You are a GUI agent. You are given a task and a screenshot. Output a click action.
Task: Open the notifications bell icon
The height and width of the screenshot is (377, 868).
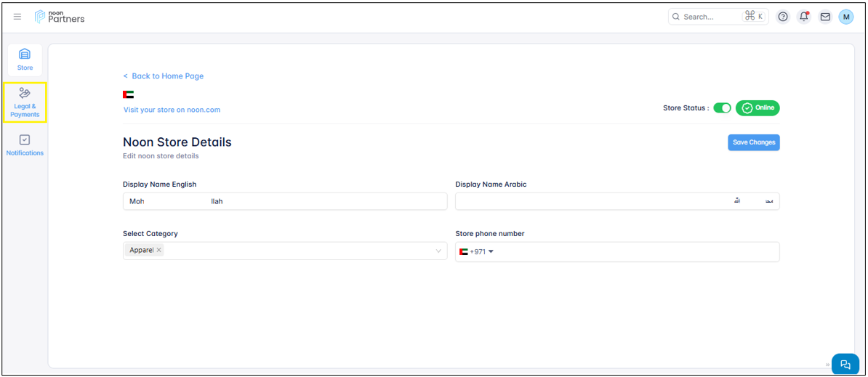coord(804,17)
